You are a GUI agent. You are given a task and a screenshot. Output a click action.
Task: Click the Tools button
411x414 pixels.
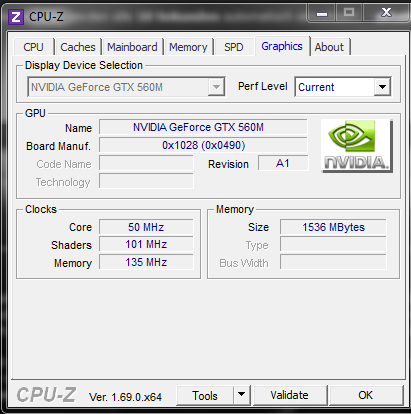(x=205, y=396)
